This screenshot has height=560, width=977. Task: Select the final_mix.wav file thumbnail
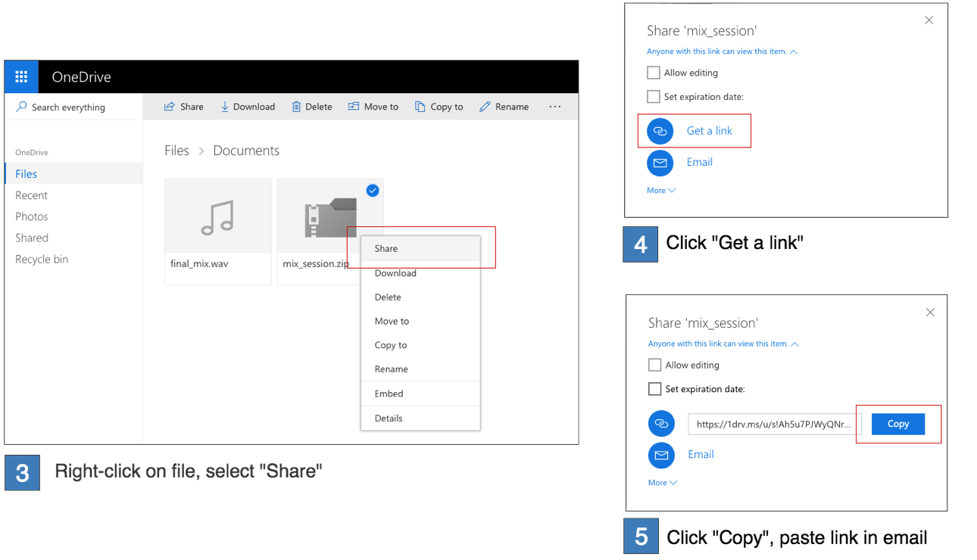217,216
